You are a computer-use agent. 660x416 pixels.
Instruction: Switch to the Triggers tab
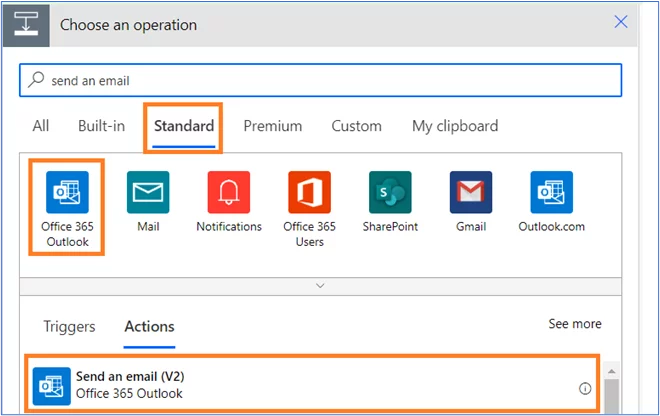69,327
